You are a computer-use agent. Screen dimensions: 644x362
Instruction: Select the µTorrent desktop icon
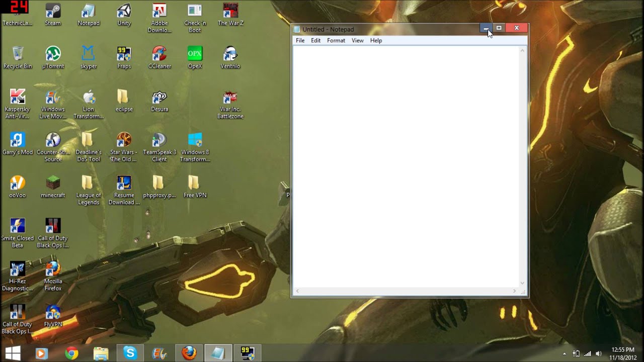click(53, 58)
